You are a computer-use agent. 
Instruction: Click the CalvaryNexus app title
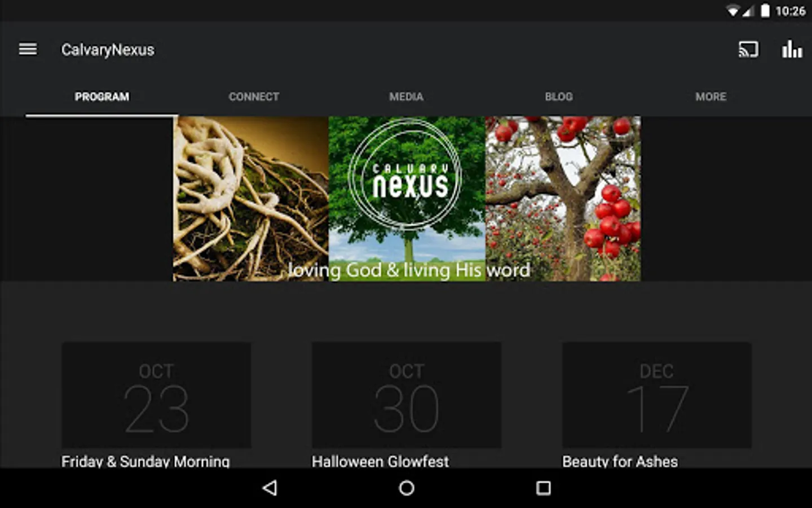[x=108, y=50]
